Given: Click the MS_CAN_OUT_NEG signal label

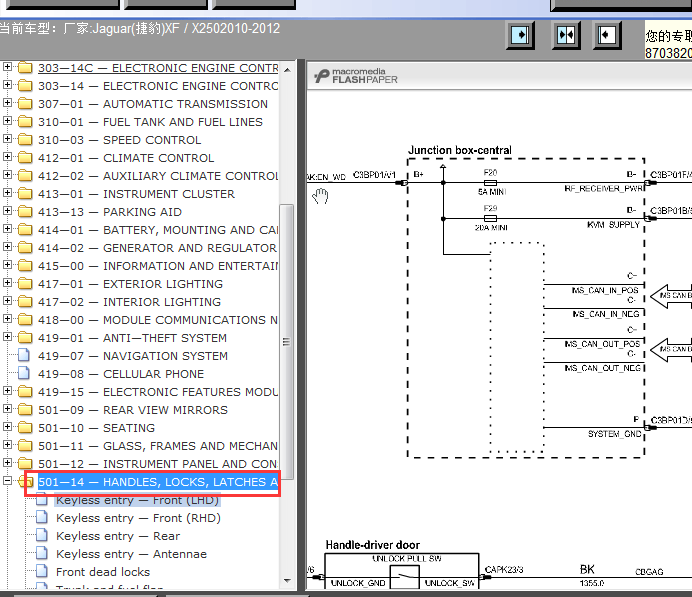Looking at the screenshot, I should pyautogui.click(x=602, y=368).
